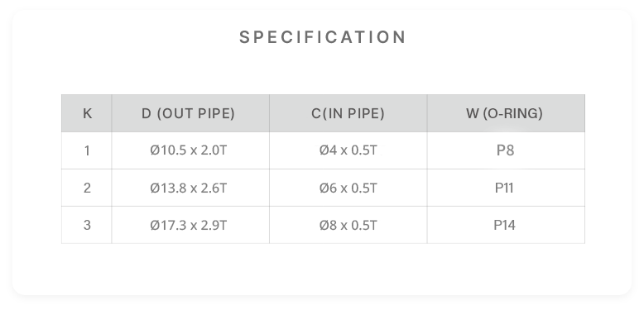Click the OUT PIPE text in header
Viewport: 644px width, 310px height.
click(x=195, y=113)
